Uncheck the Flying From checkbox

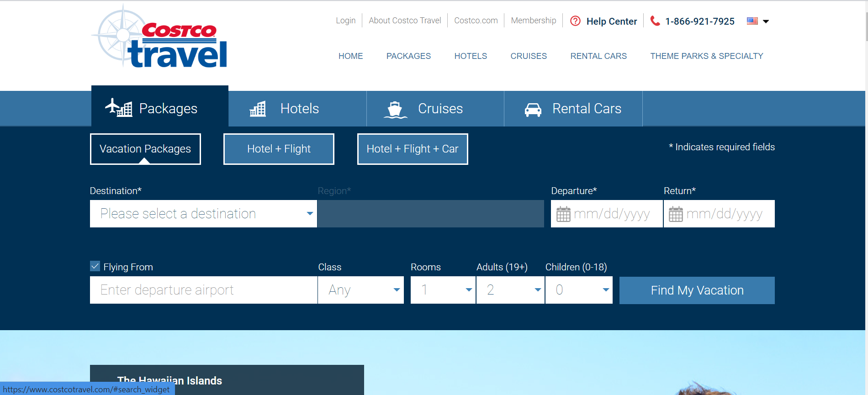(x=95, y=266)
